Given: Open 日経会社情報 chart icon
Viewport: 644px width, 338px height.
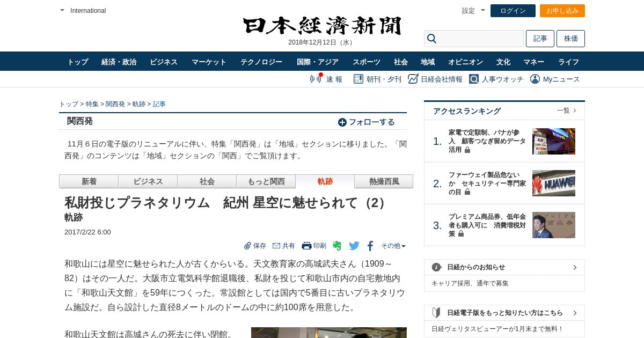Looking at the screenshot, I should pyautogui.click(x=413, y=79).
